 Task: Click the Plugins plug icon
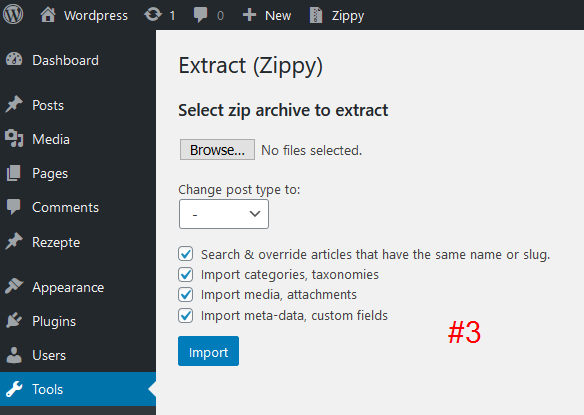coord(14,321)
